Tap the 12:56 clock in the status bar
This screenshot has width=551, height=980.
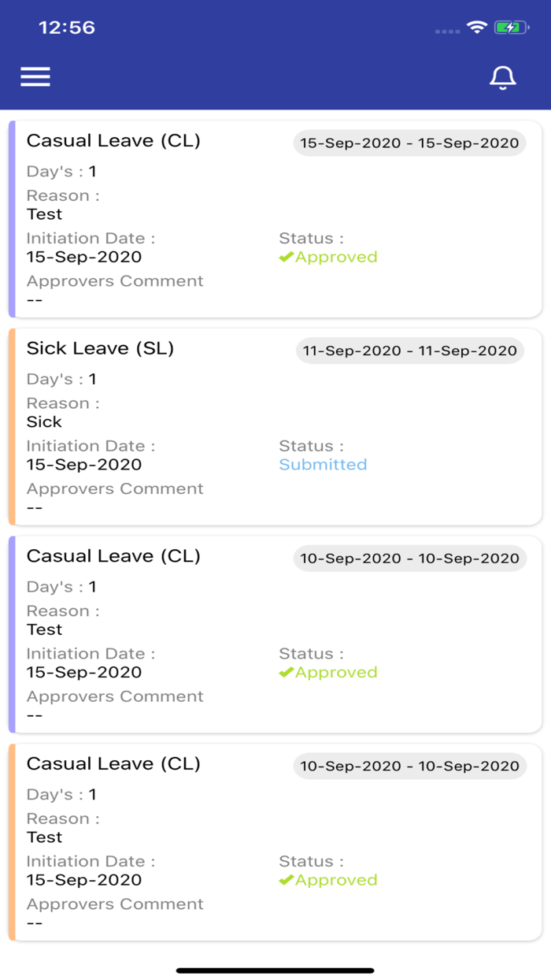pyautogui.click(x=67, y=28)
